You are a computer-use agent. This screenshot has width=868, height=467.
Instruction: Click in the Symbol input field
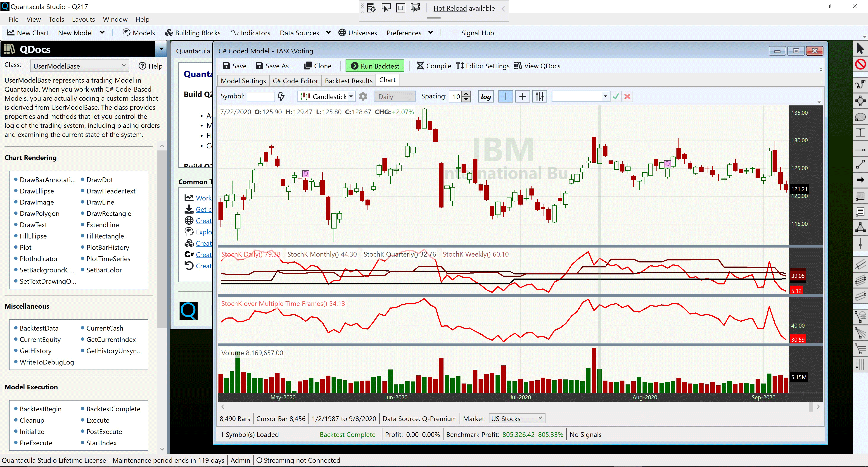coord(261,97)
